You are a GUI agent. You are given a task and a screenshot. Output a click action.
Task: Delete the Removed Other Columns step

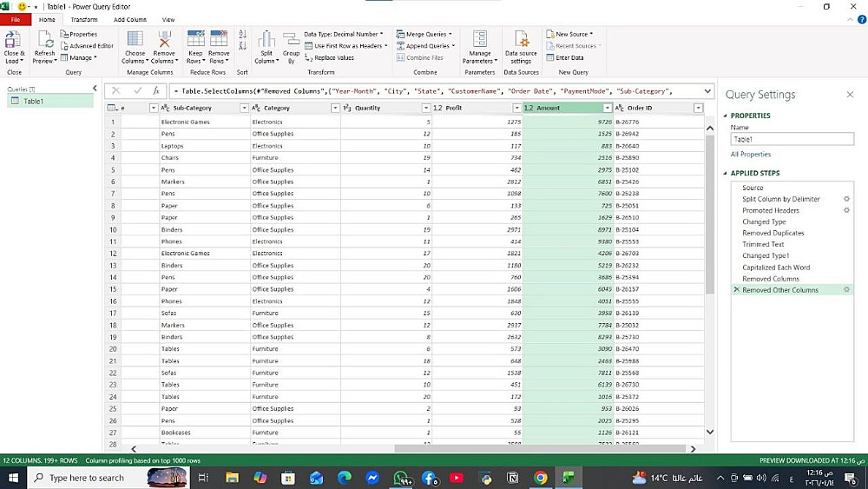pos(737,290)
